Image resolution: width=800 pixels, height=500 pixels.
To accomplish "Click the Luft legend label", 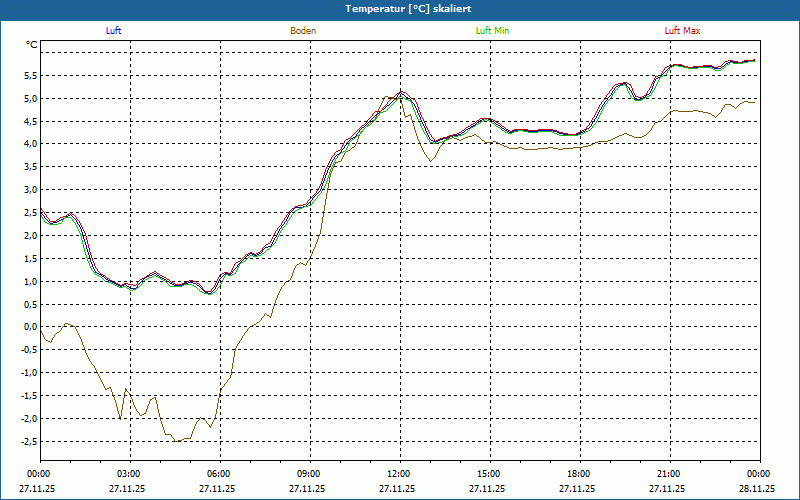I will [x=113, y=31].
